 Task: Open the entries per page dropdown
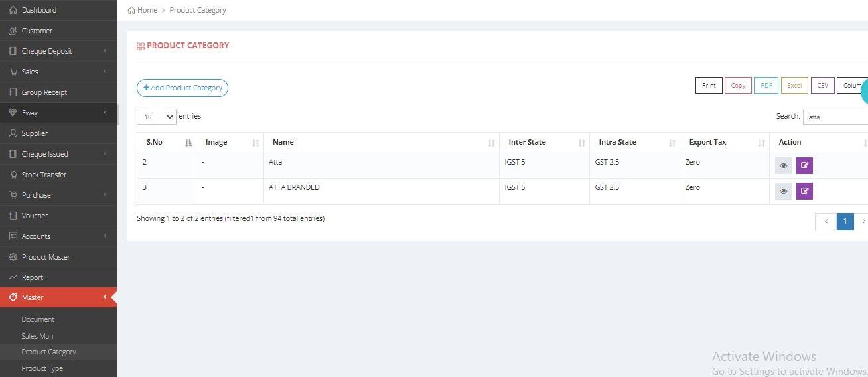pyautogui.click(x=156, y=117)
